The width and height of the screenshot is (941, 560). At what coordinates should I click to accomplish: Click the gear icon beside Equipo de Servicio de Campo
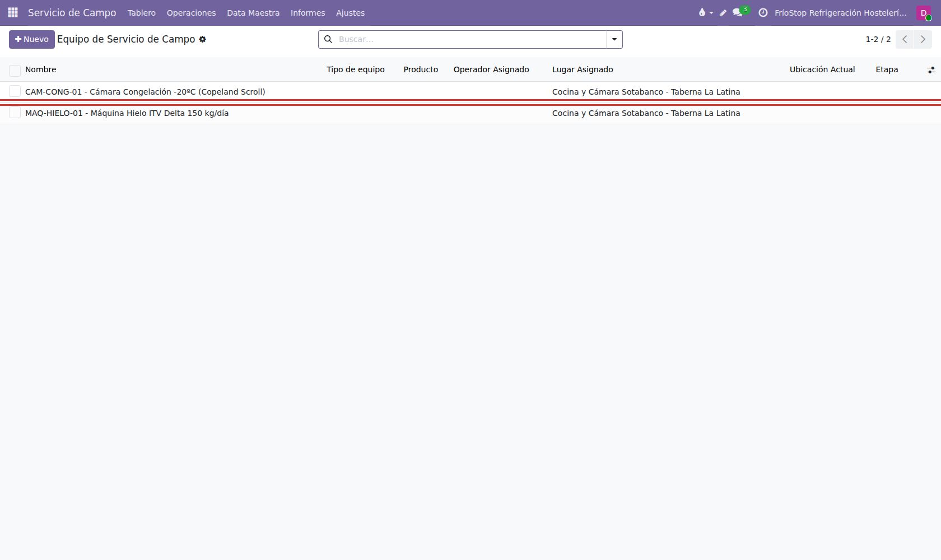point(203,39)
